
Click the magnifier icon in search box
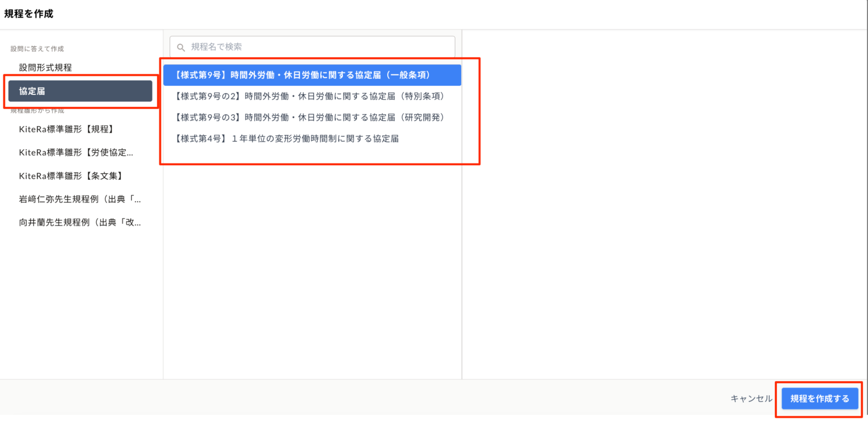pos(181,47)
